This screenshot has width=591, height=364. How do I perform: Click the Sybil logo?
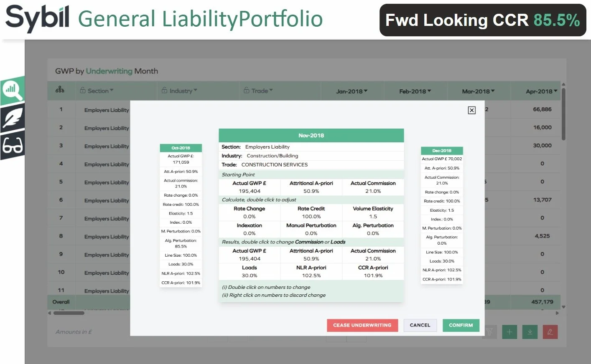tap(37, 19)
